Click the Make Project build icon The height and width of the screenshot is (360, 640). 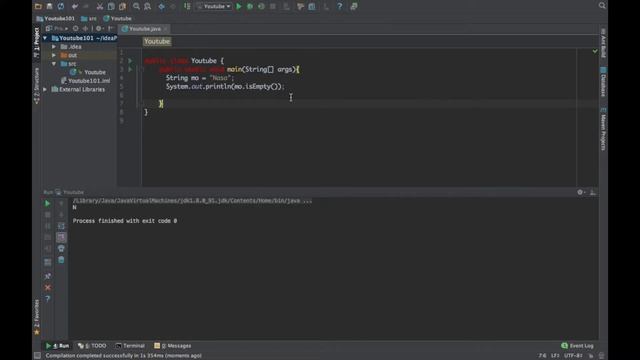tap(187, 6)
